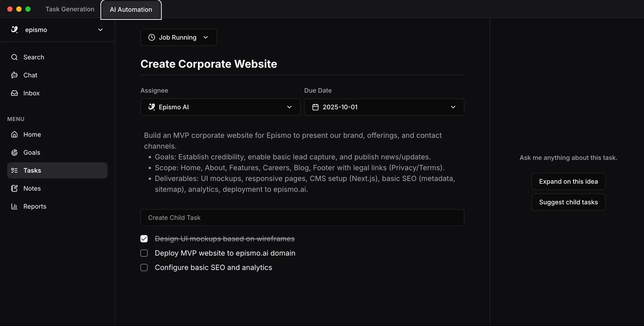Click the Home house icon
The width and height of the screenshot is (644, 326).
14,135
